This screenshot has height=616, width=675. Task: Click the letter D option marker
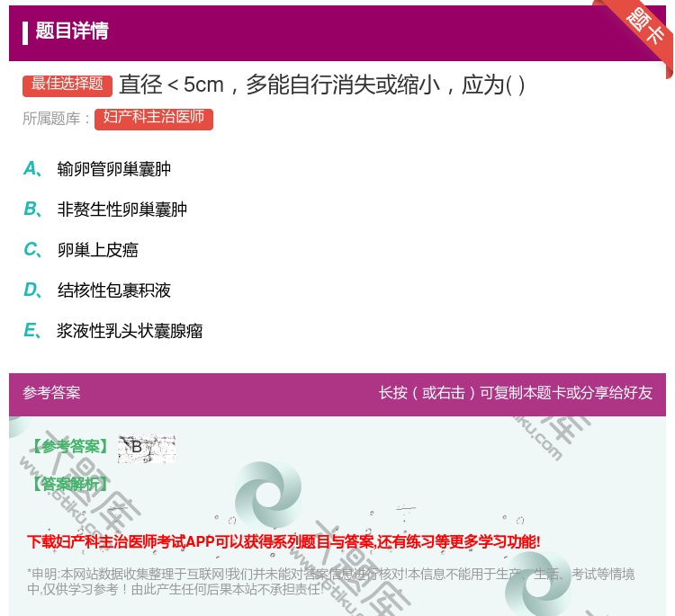(32, 290)
